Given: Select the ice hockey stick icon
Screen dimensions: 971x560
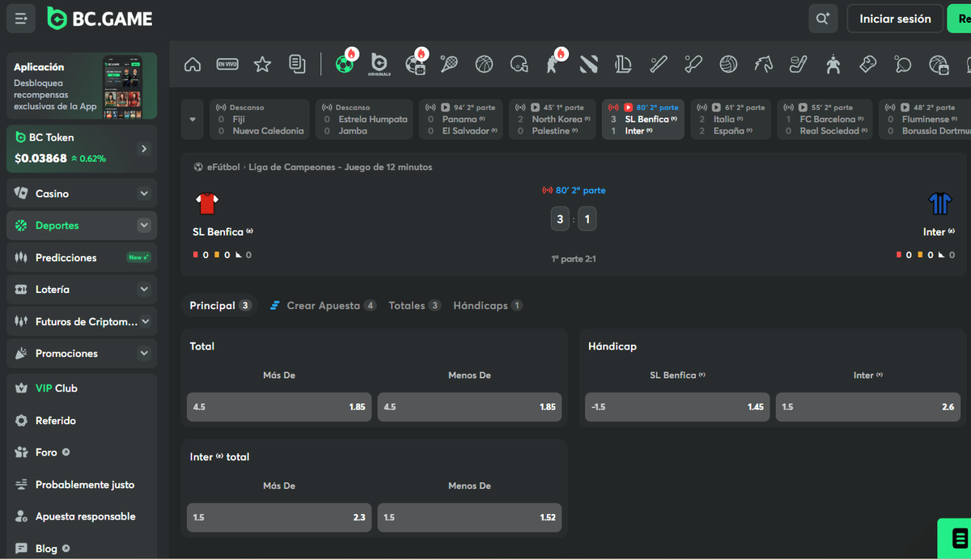Looking at the screenshot, I should 798,64.
